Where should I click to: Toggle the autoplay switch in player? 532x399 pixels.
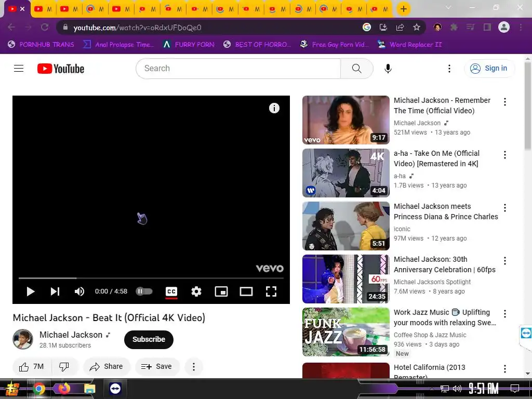tap(144, 291)
